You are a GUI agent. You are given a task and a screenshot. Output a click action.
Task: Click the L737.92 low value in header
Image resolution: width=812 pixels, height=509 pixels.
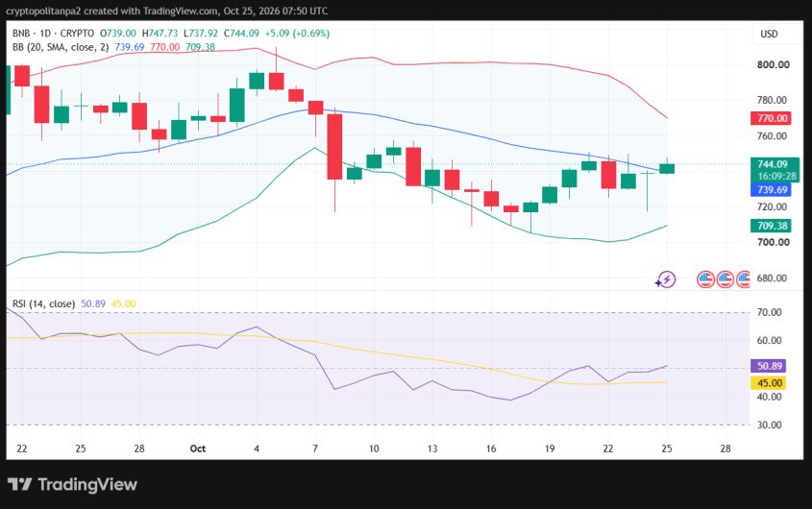[x=201, y=34]
